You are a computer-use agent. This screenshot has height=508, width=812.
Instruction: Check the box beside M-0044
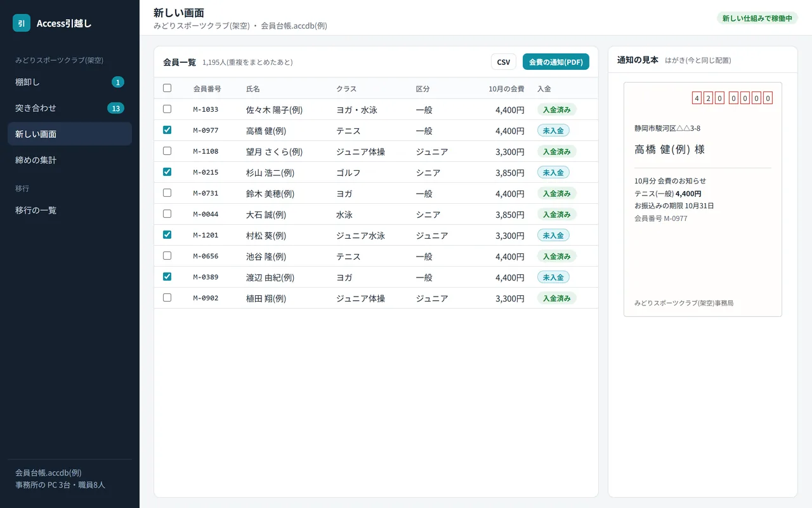point(167,214)
